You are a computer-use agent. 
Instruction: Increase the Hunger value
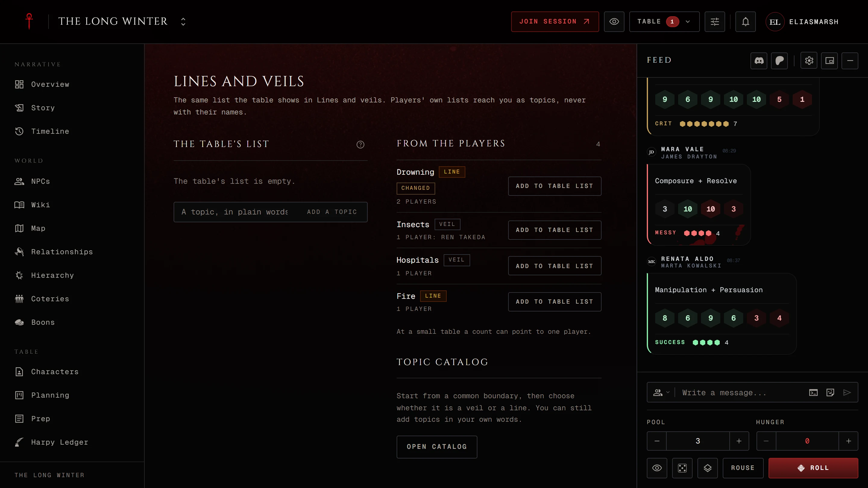pyautogui.click(x=848, y=441)
